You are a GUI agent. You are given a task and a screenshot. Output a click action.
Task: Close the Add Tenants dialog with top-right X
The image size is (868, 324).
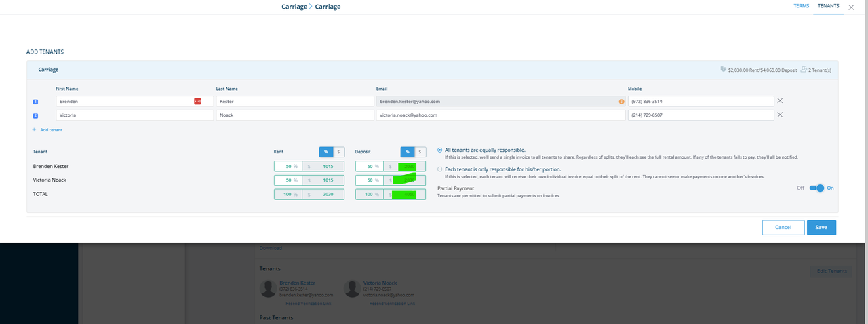[x=851, y=7]
